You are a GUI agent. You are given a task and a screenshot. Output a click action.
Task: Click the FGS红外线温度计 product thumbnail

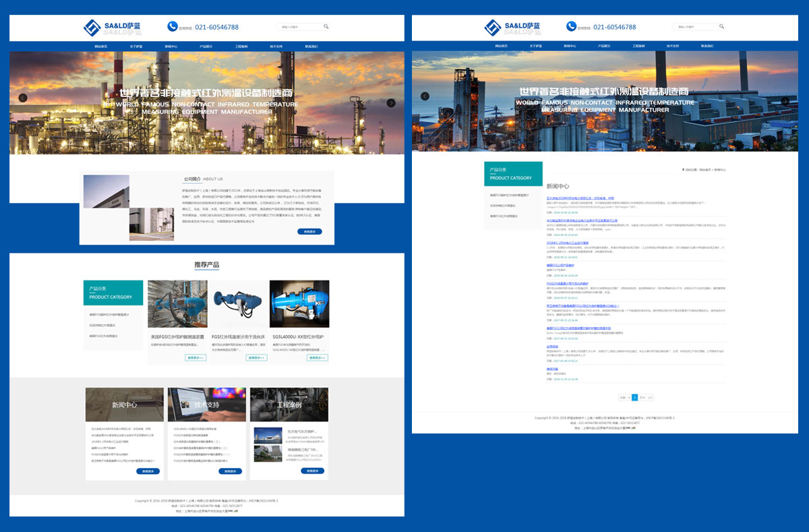tap(238, 304)
